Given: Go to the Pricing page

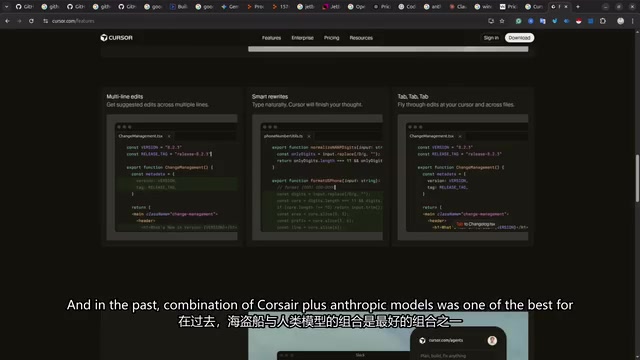Looking at the screenshot, I should click(x=331, y=38).
